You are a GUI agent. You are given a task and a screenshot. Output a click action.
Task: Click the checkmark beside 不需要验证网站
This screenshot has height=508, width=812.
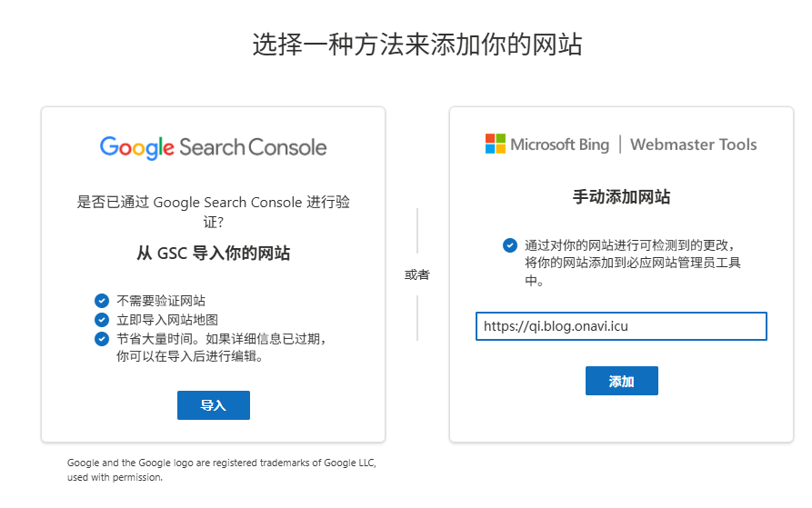point(102,301)
